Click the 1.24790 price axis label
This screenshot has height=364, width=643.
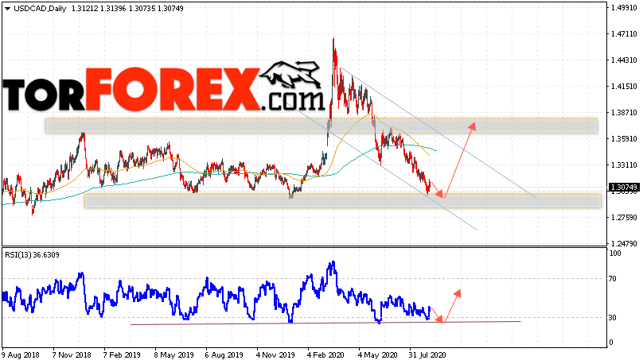623,243
